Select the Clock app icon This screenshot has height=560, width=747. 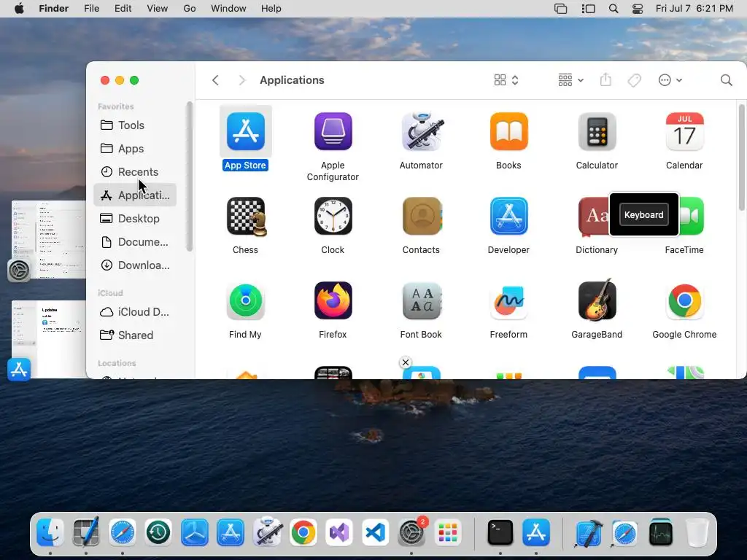coord(333,216)
